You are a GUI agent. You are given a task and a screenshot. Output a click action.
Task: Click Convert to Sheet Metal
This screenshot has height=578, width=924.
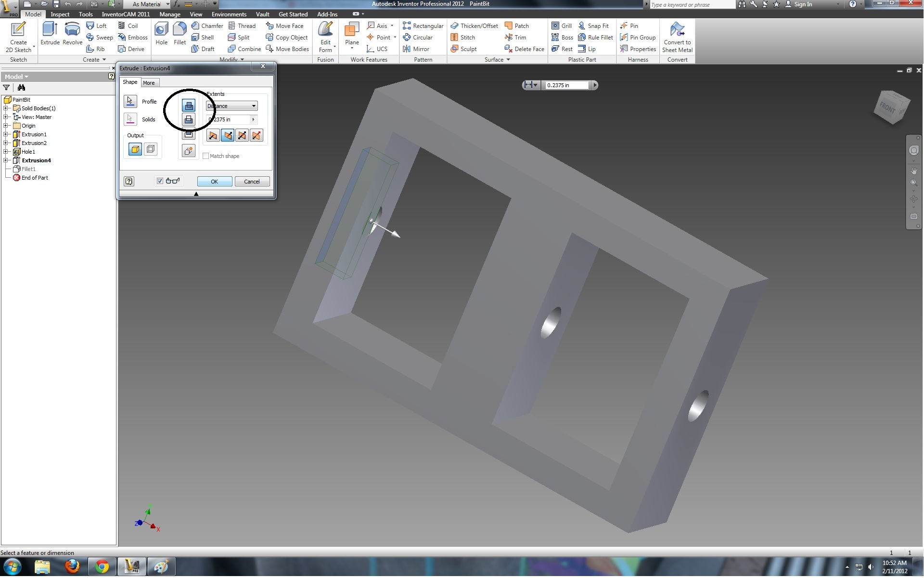(677, 37)
